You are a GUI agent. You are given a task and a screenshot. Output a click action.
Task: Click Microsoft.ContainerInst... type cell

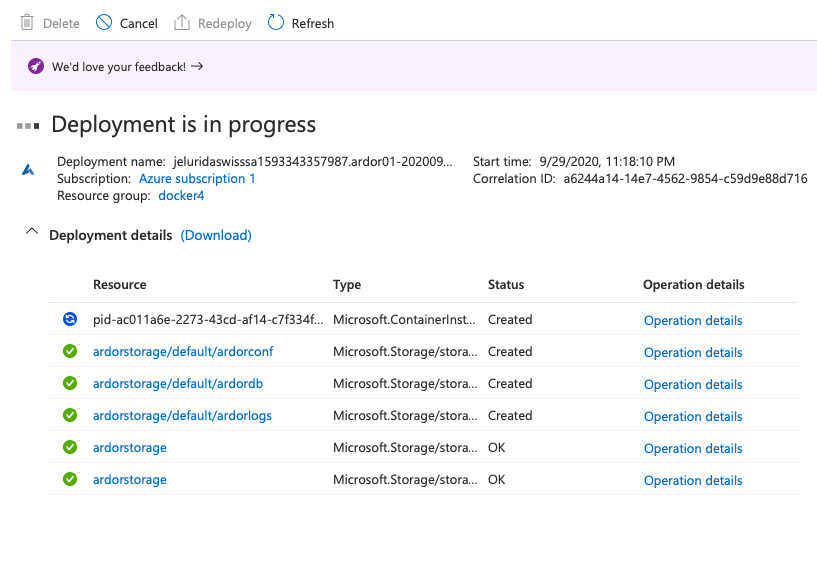pos(404,319)
